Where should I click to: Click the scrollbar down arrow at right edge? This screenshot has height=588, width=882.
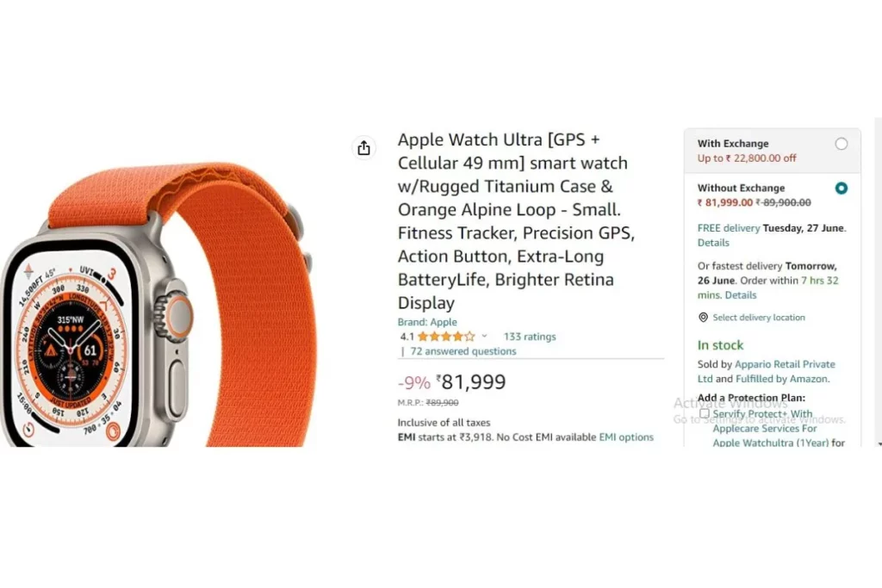(x=879, y=444)
